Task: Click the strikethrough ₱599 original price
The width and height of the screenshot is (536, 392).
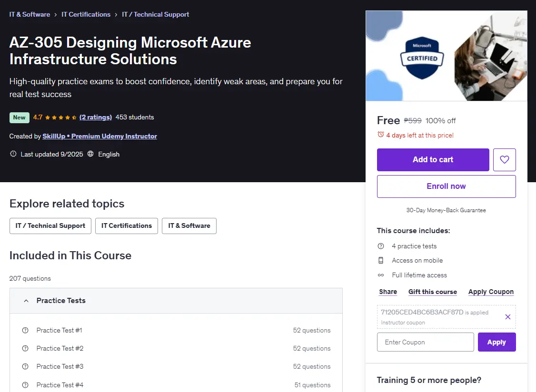Action: point(413,121)
